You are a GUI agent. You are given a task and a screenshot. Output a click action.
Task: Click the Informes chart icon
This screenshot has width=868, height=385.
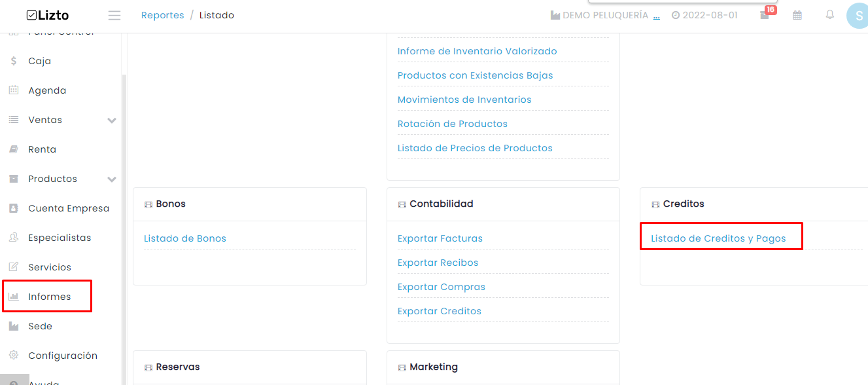14,297
